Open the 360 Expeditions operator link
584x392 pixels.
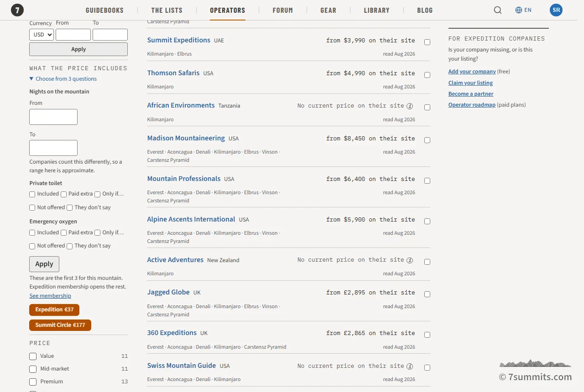click(172, 333)
